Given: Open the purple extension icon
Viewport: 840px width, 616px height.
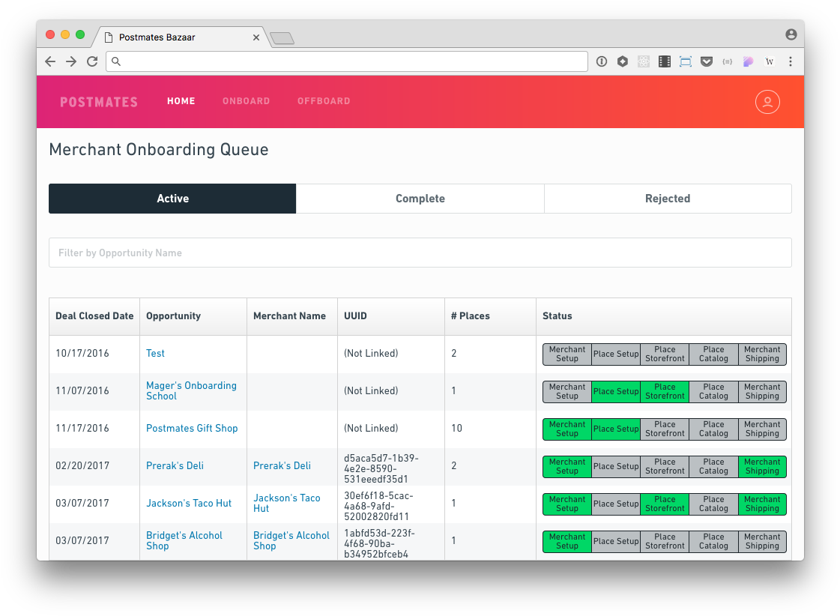Looking at the screenshot, I should pos(749,61).
